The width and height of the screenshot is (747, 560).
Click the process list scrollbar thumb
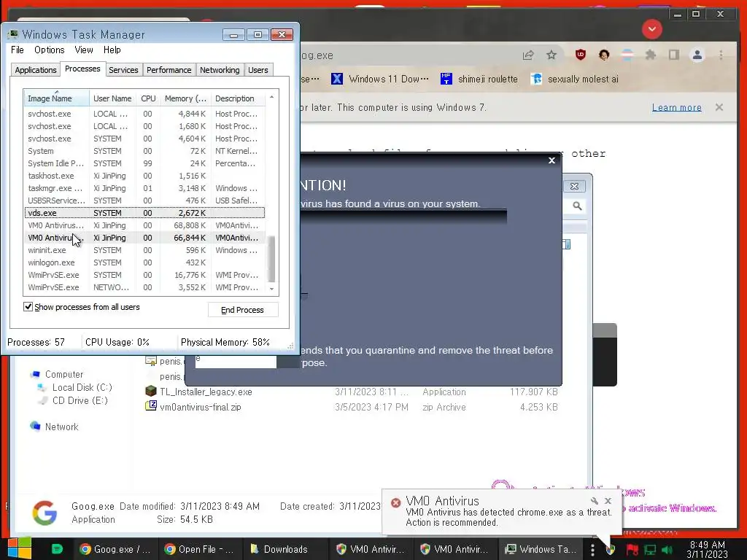point(271,259)
